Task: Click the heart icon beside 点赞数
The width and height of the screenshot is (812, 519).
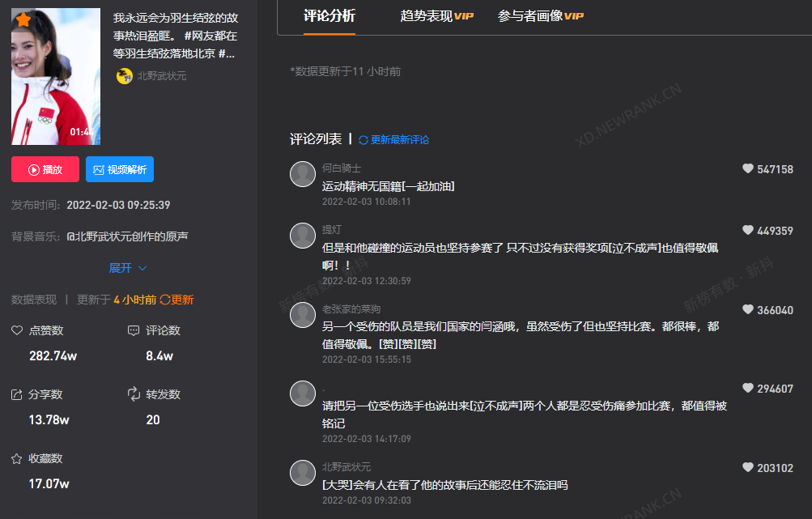Action: [16, 330]
